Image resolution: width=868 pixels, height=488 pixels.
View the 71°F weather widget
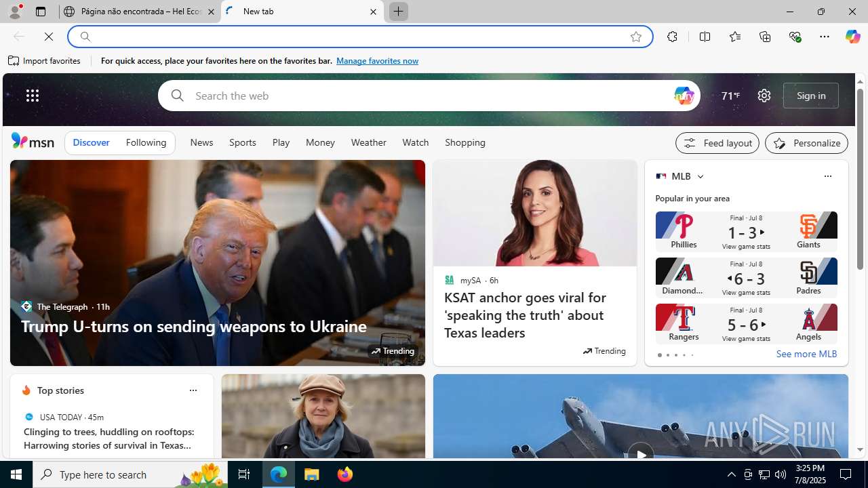pyautogui.click(x=730, y=96)
